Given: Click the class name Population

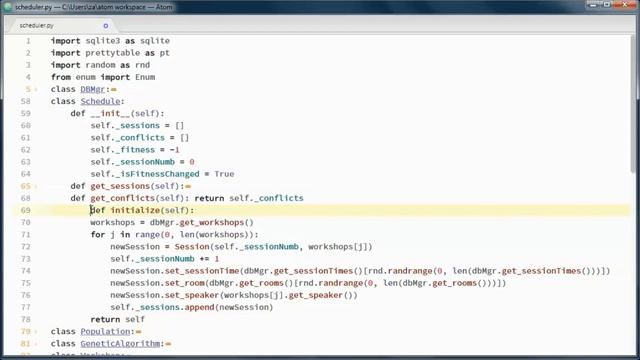Looking at the screenshot, I should click(x=105, y=331).
